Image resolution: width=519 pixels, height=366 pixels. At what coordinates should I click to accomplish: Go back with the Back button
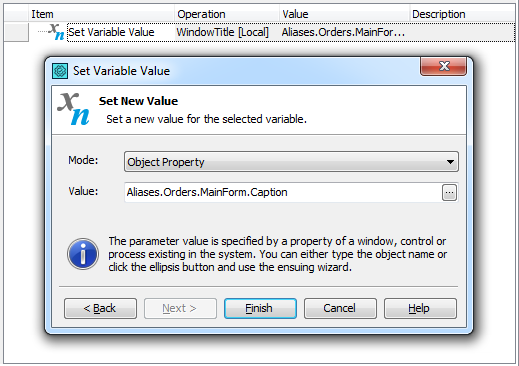[x=100, y=308]
